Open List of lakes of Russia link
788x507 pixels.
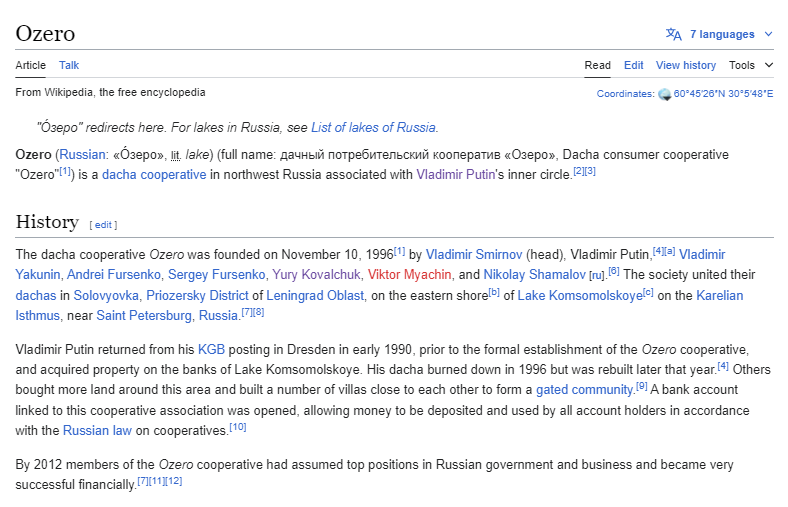(373, 128)
